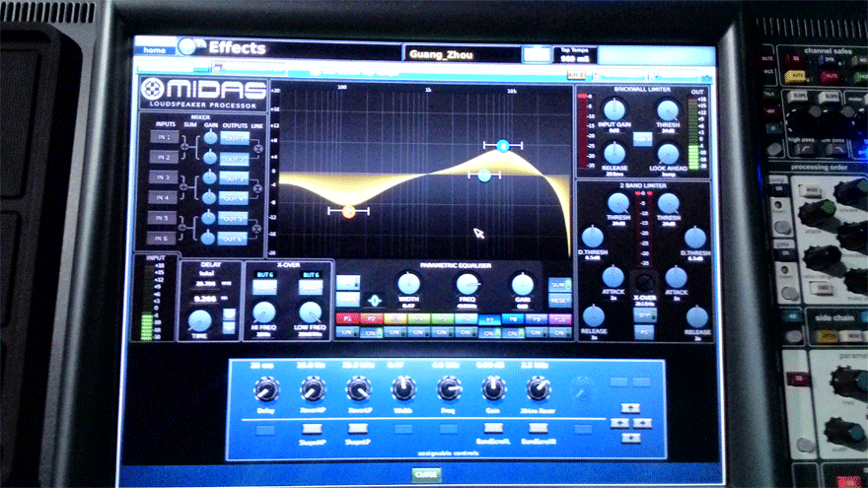Click the X-Over HI FREQ knob

tap(264, 313)
